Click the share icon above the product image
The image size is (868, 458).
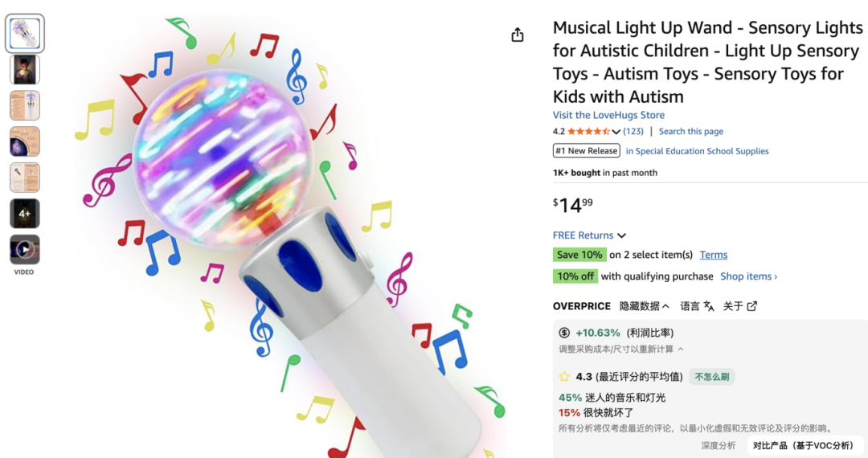click(518, 35)
